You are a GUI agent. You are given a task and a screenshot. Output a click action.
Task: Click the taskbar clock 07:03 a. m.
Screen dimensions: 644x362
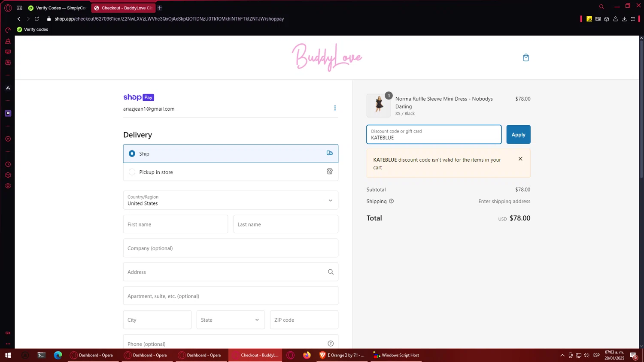point(614,352)
